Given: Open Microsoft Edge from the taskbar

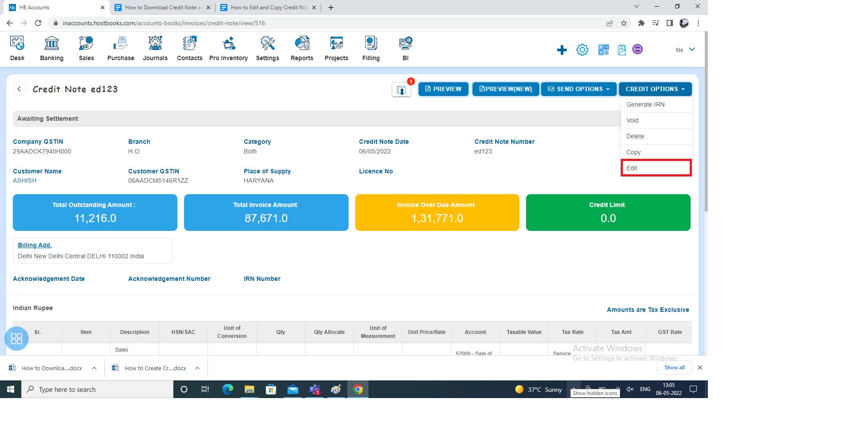Looking at the screenshot, I should point(227,389).
